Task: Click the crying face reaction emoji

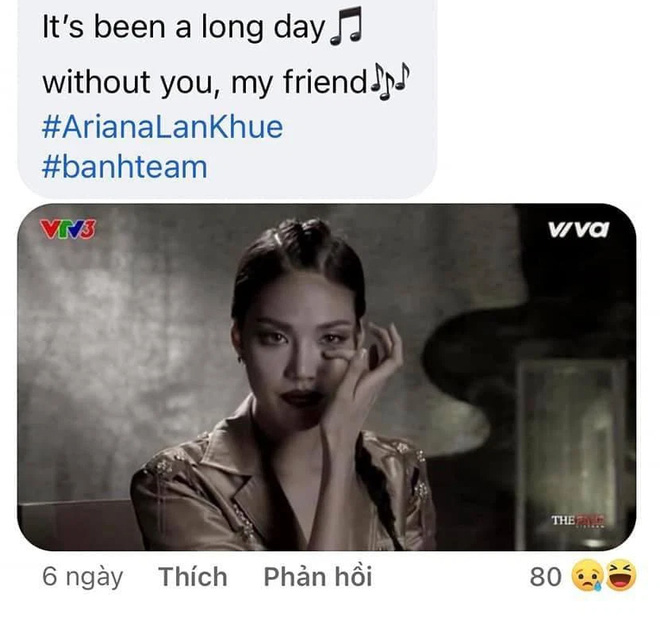Action: [587, 576]
